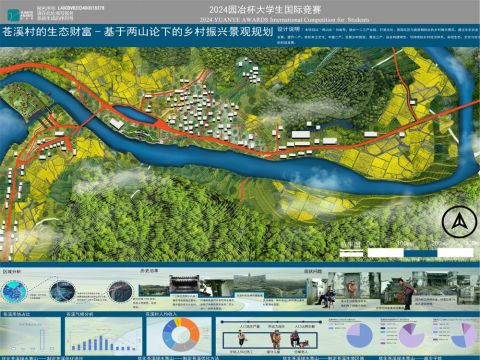Click the 设计说明 label

pos(288,29)
